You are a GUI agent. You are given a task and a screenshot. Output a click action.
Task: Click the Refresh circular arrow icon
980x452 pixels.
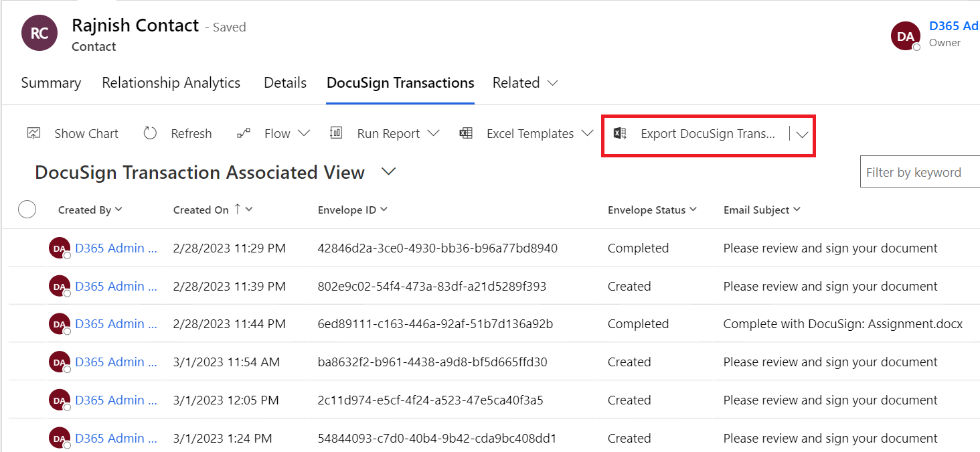point(150,133)
